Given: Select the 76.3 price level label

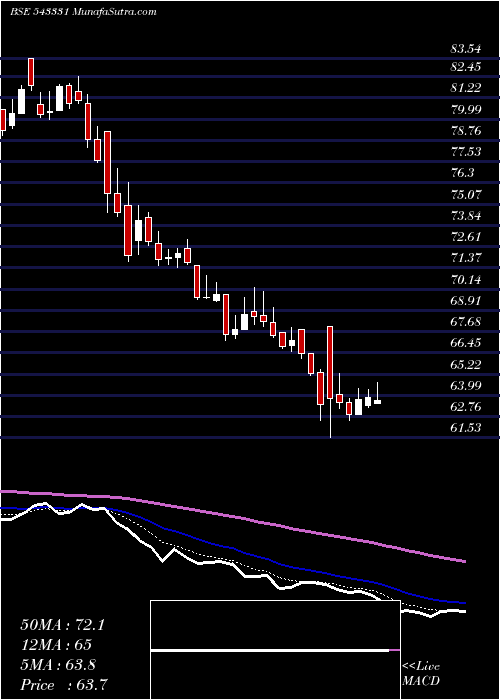Looking at the screenshot, I should tap(462, 173).
